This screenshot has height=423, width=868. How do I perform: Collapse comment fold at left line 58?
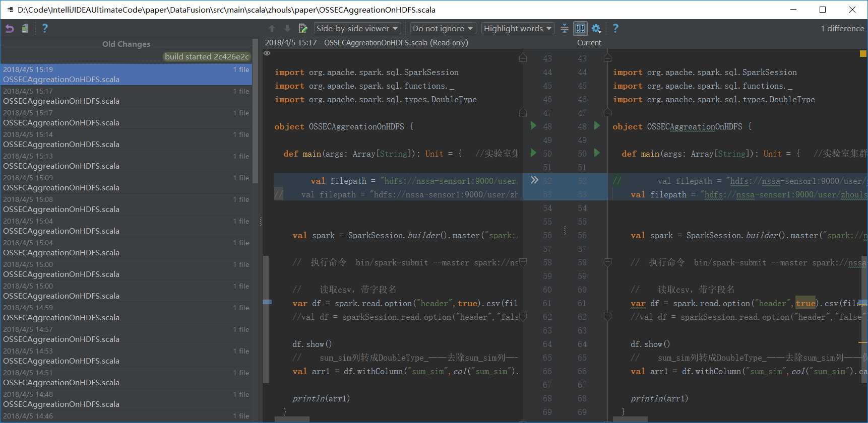click(x=523, y=262)
